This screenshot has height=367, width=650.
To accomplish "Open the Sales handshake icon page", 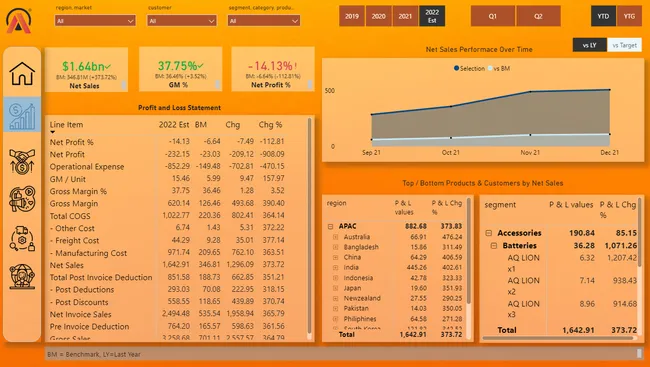I will [22, 161].
